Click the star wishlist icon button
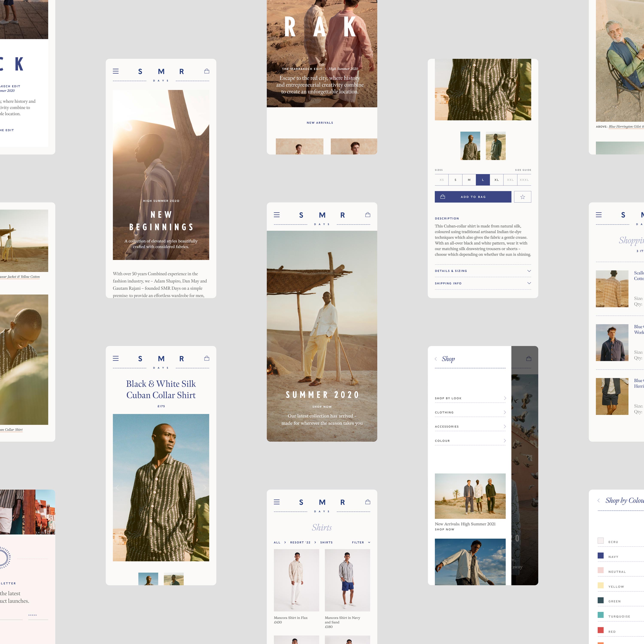Screen dimensions: 644x644 click(x=522, y=197)
